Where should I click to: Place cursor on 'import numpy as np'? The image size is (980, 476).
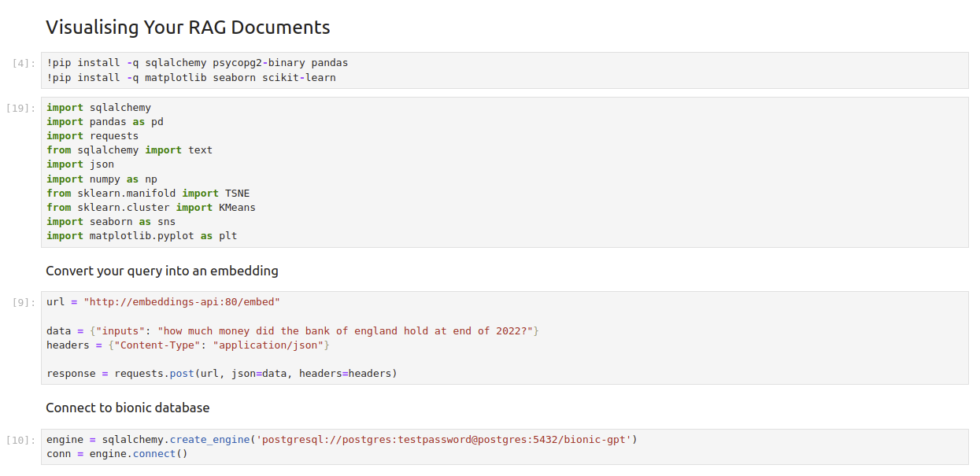(x=102, y=179)
